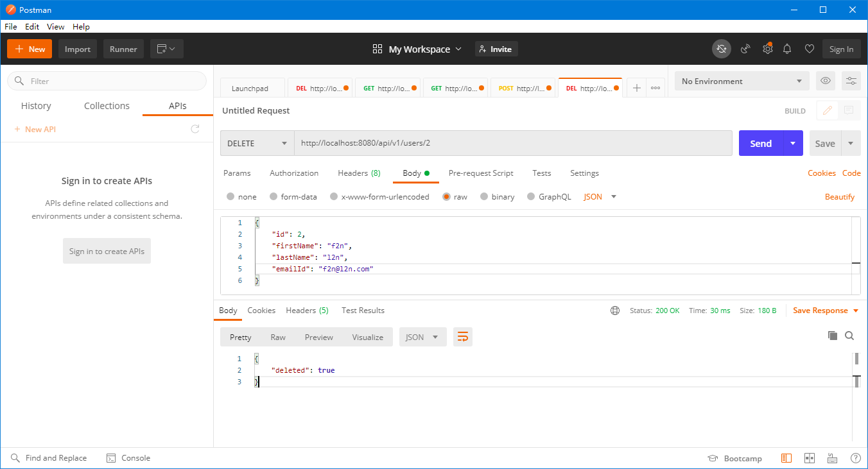Image resolution: width=868 pixels, height=469 pixels.
Task: Open the Authorization request tab
Action: click(294, 173)
